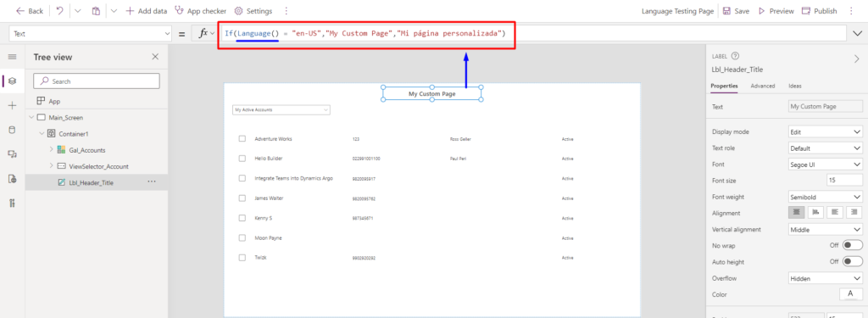Image resolution: width=868 pixels, height=318 pixels.
Task: Click the fx formula button
Action: [206, 34]
